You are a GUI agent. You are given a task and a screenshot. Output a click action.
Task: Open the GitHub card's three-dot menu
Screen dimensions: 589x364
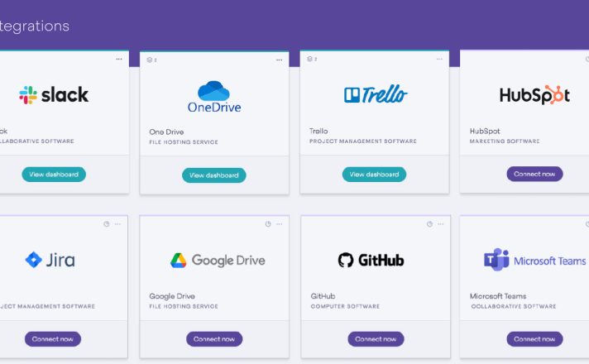coord(441,224)
